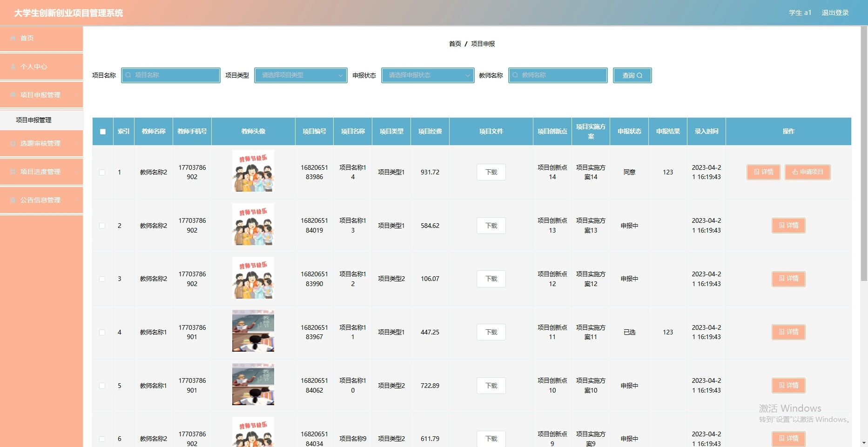Check the box for row 4 (项目名称11)
The image size is (868, 447).
coord(102,332)
